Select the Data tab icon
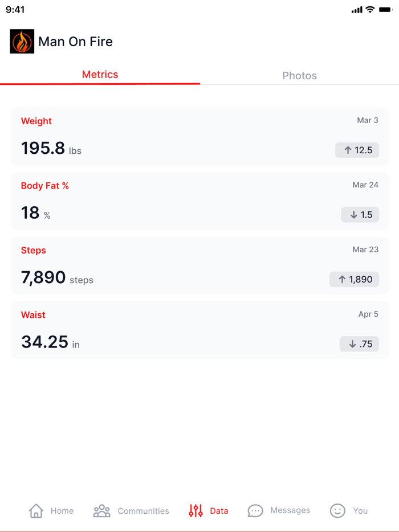The height and width of the screenshot is (532, 399). (x=195, y=510)
